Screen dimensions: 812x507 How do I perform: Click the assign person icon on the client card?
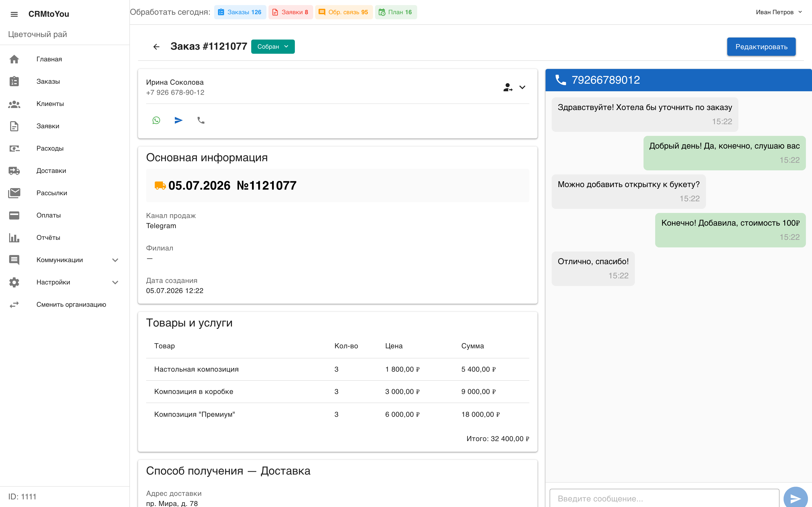pos(508,87)
